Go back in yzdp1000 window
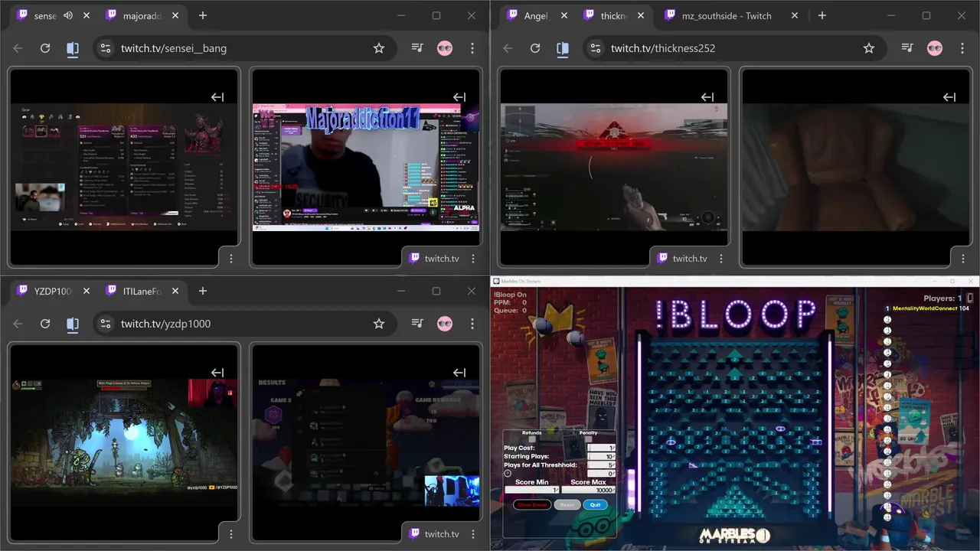The width and height of the screenshot is (980, 551). click(18, 324)
